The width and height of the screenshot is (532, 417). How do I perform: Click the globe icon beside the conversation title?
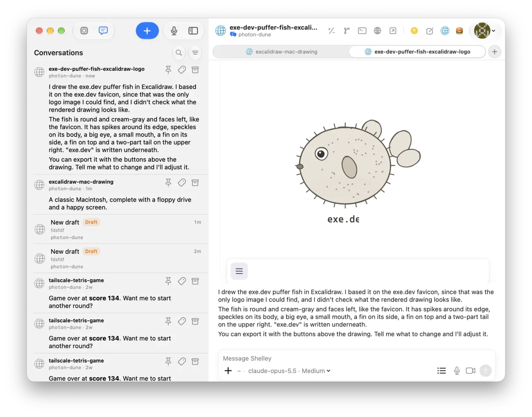tap(221, 31)
